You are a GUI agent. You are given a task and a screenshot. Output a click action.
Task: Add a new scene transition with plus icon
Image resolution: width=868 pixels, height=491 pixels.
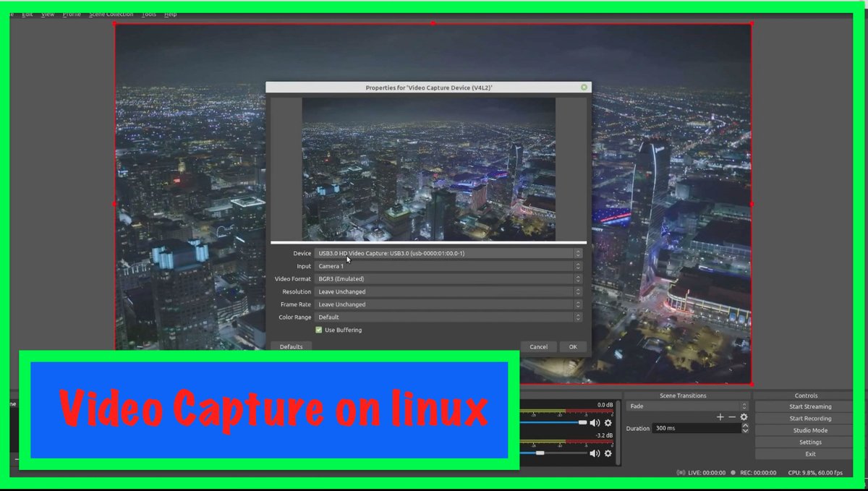[x=720, y=417]
